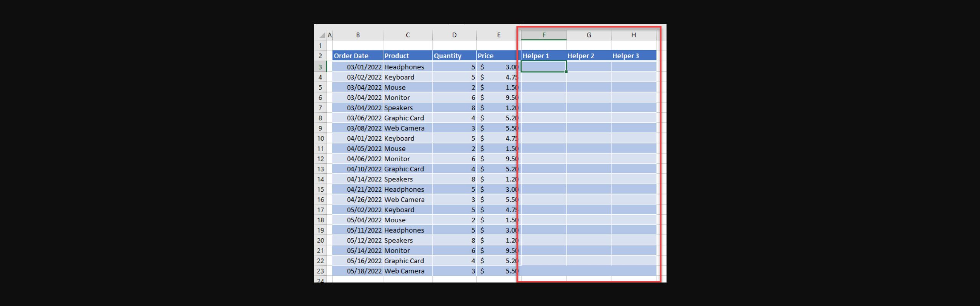Click date cell 04/26/2022
Screen dimensions: 980x306
click(358, 200)
